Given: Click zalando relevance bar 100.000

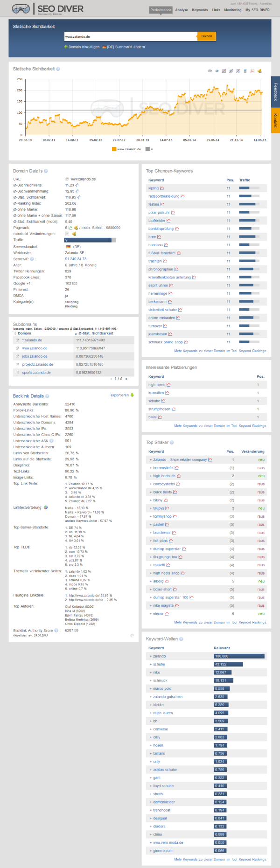Looking at the screenshot, I should point(239,656).
